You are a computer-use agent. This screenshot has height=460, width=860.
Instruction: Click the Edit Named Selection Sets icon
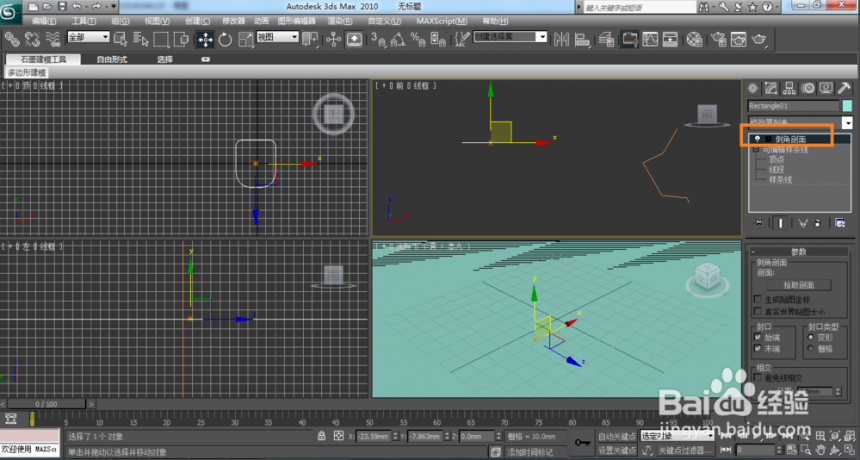(x=462, y=39)
